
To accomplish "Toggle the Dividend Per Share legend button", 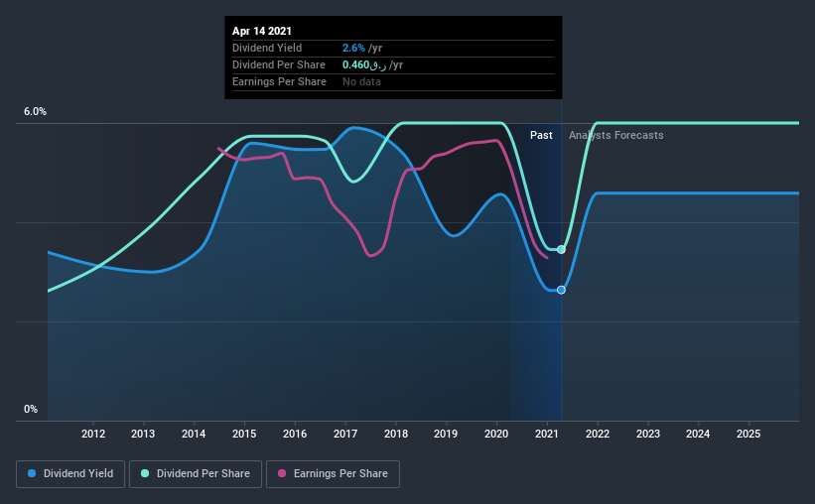I will [196, 474].
